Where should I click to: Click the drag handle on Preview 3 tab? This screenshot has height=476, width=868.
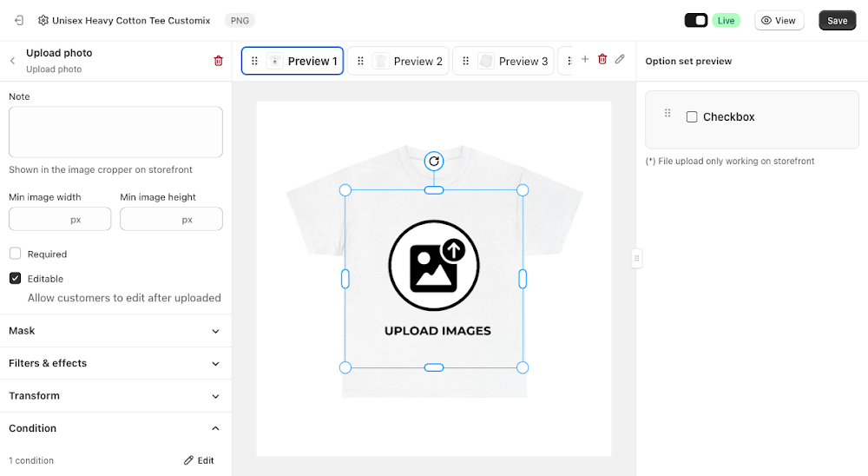(x=465, y=61)
